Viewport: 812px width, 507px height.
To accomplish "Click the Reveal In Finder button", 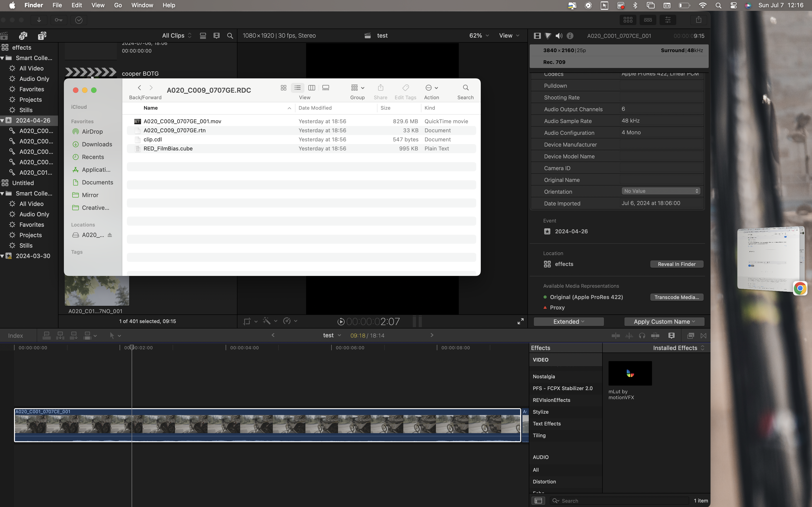I will (677, 264).
